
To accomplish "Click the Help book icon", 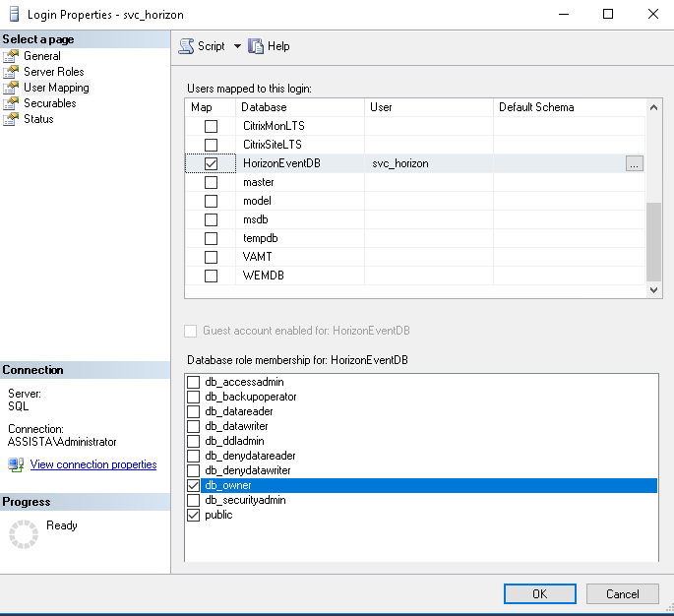I will tap(255, 46).
